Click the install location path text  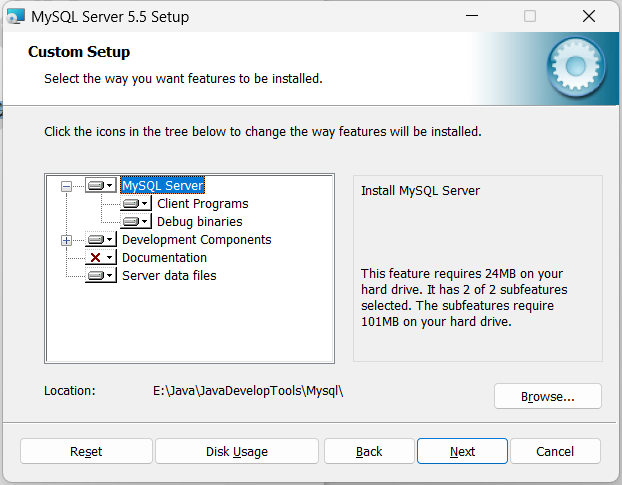tap(248, 391)
